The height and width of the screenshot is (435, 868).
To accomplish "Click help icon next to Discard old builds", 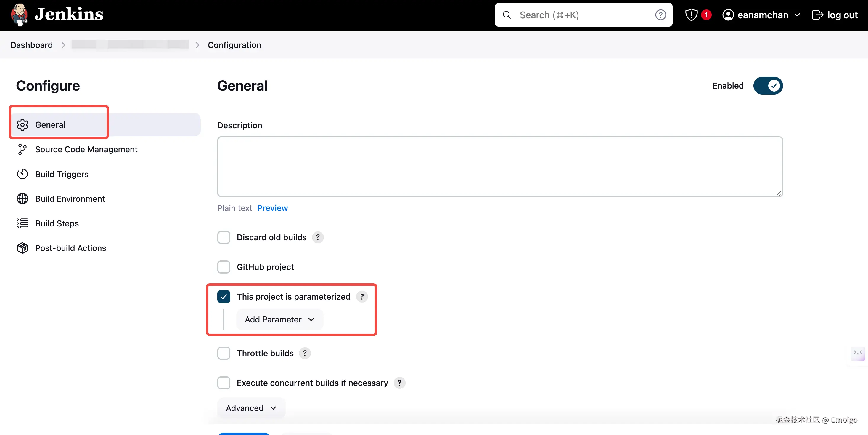I will coord(317,237).
